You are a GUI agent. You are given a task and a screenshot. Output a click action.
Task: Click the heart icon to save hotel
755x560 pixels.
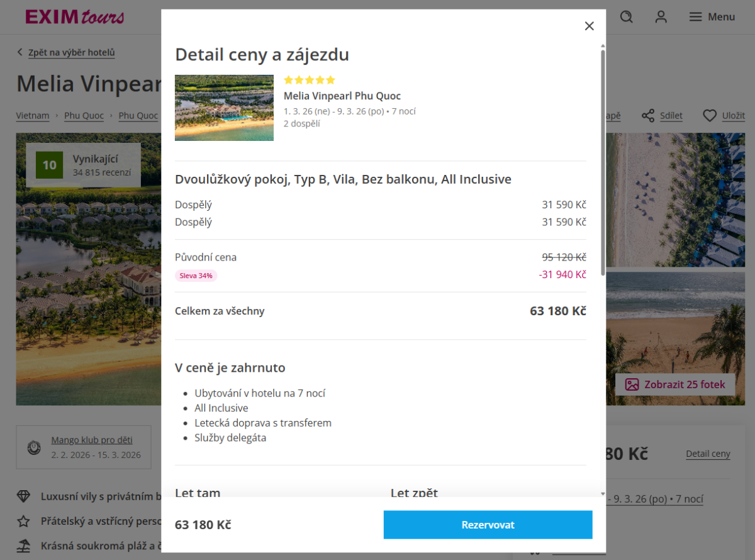coord(710,116)
